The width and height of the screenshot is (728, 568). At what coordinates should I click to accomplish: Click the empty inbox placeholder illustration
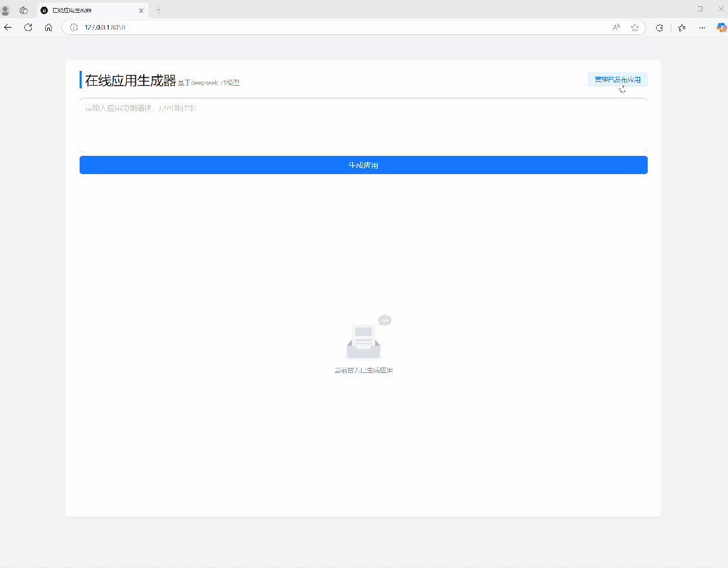(x=367, y=337)
